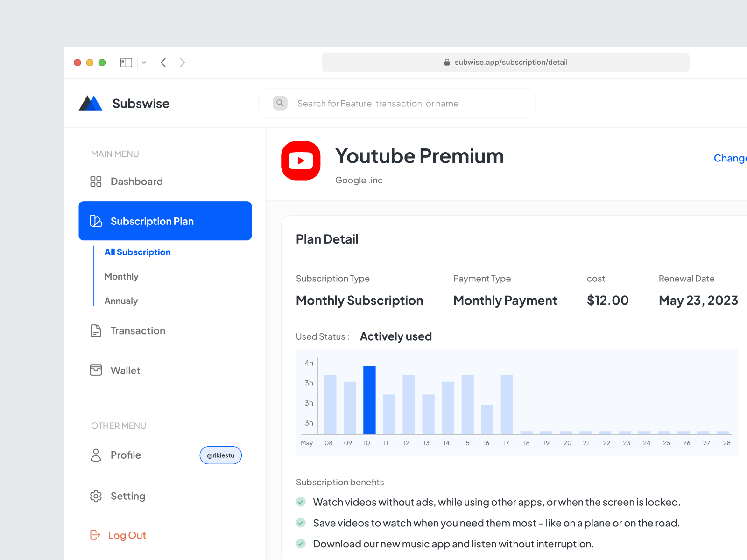The height and width of the screenshot is (560, 747).
Task: Go forward with the browser forward arrow
Action: (183, 63)
